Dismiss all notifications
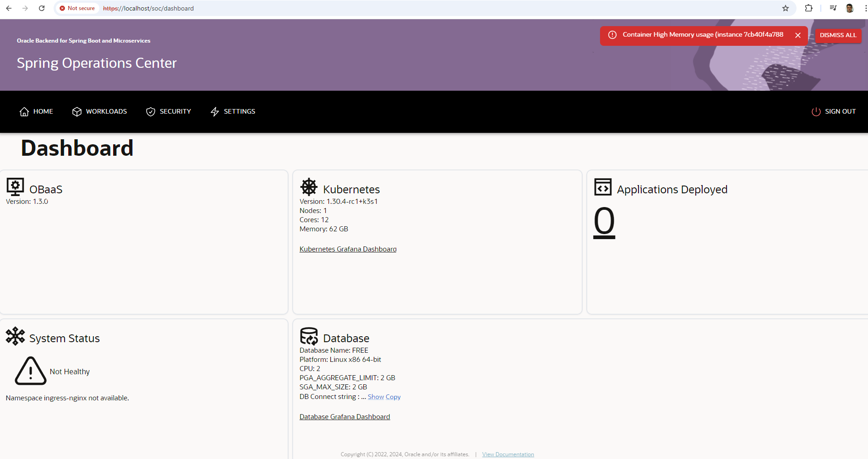The height and width of the screenshot is (459, 868). (x=838, y=35)
